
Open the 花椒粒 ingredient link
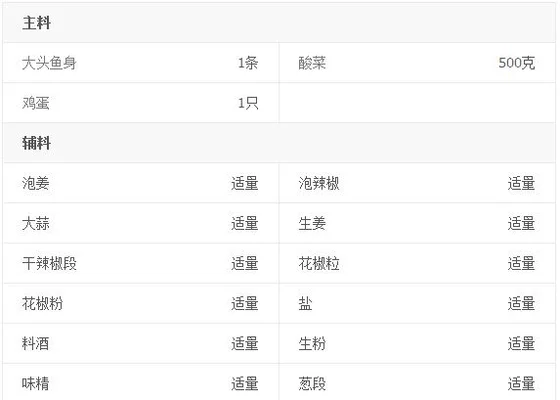pyautogui.click(x=319, y=264)
